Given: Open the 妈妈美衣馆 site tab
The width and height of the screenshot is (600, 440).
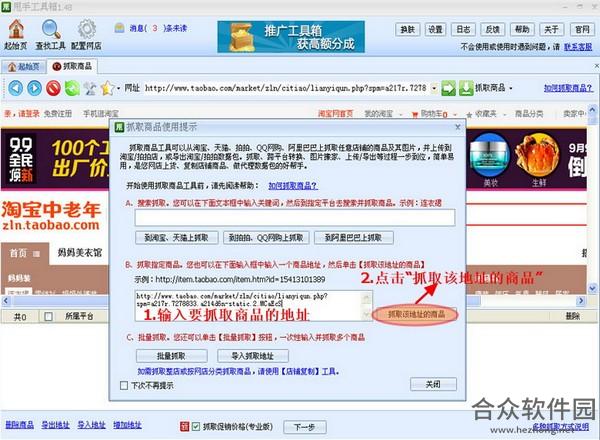Looking at the screenshot, I should click(x=80, y=253).
